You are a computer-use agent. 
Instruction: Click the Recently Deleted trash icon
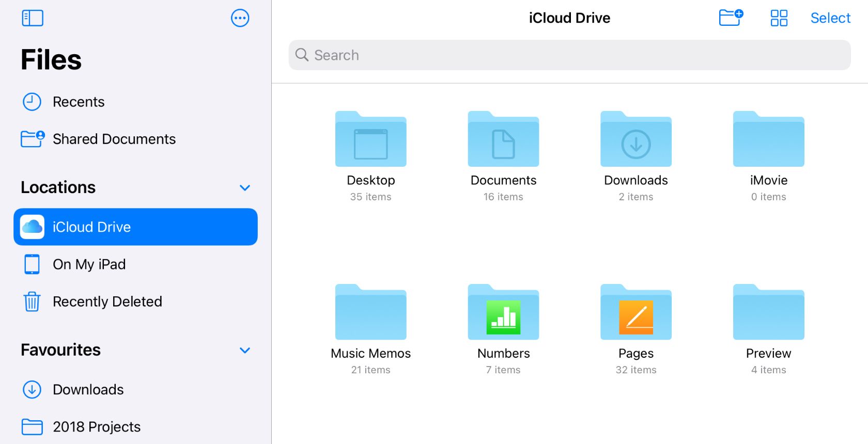(x=32, y=302)
